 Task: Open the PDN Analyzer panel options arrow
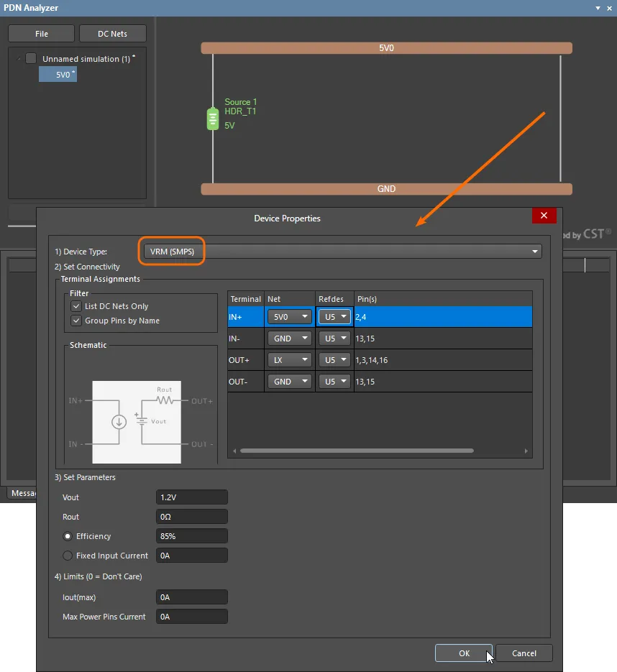[598, 8]
